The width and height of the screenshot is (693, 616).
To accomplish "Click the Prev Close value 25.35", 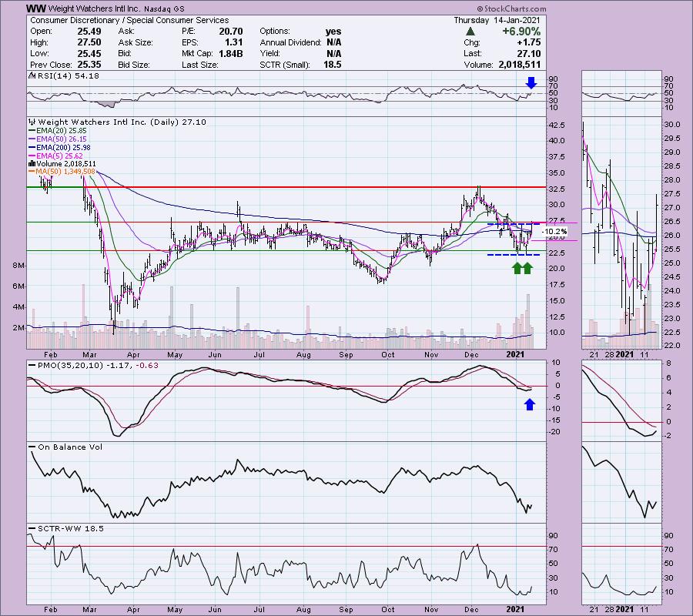I will (x=89, y=65).
